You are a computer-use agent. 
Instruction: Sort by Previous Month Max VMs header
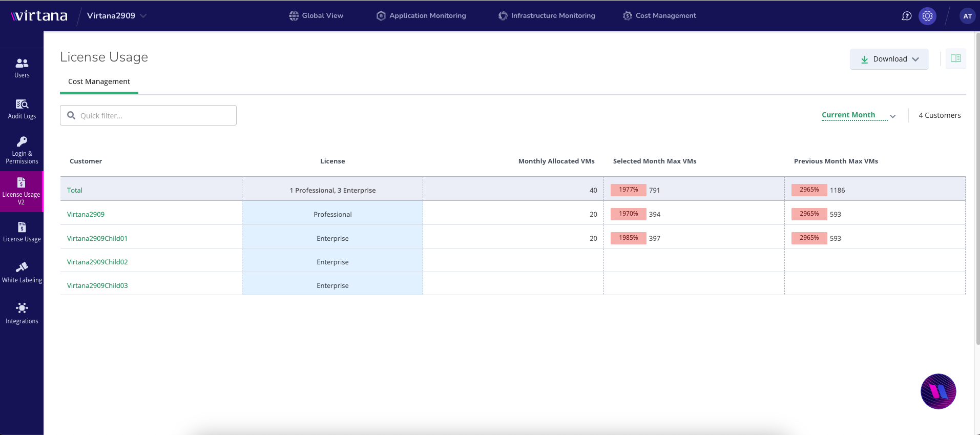pos(836,161)
